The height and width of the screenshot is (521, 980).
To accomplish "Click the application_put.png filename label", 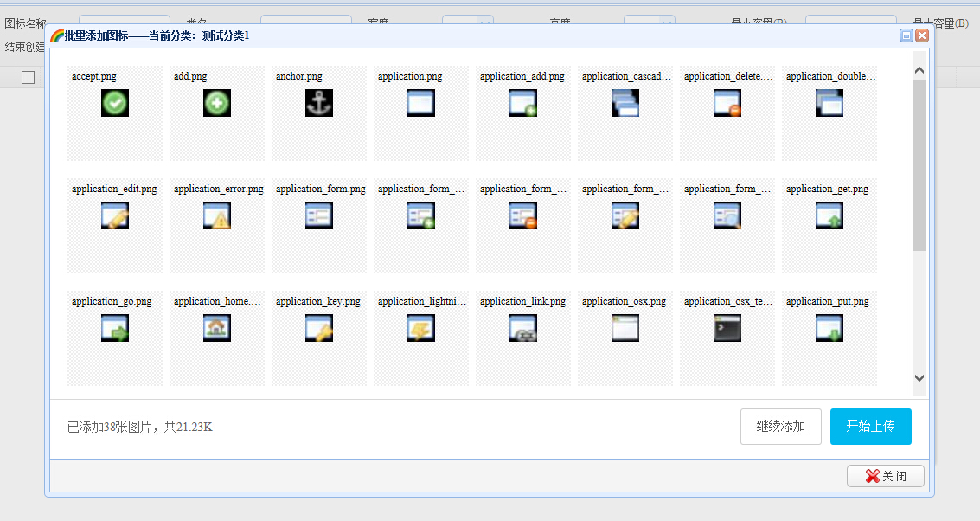I will click(828, 301).
